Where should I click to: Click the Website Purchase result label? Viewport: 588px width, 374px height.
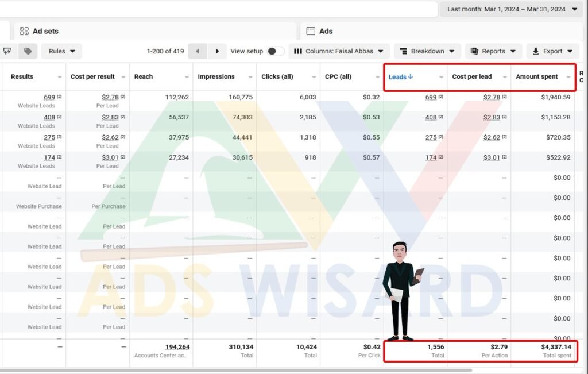(x=39, y=206)
